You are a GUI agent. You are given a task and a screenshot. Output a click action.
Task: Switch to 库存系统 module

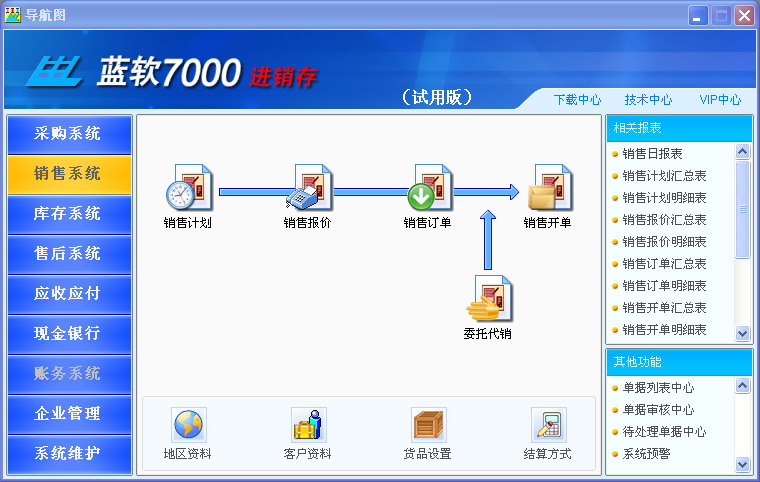(x=69, y=214)
